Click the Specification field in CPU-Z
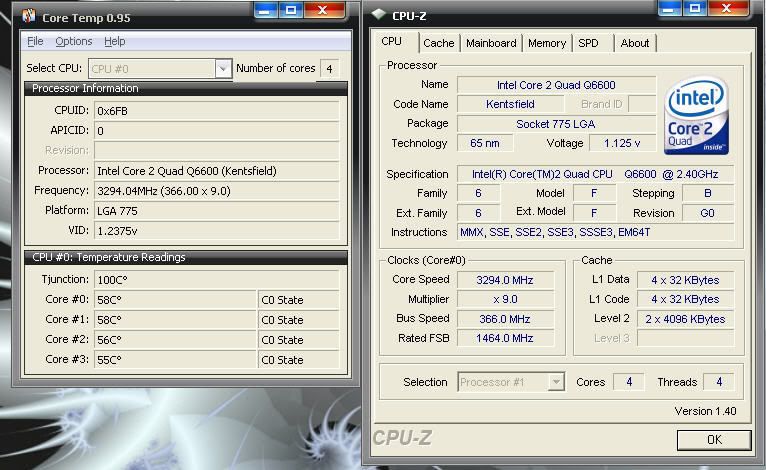 pyautogui.click(x=595, y=174)
